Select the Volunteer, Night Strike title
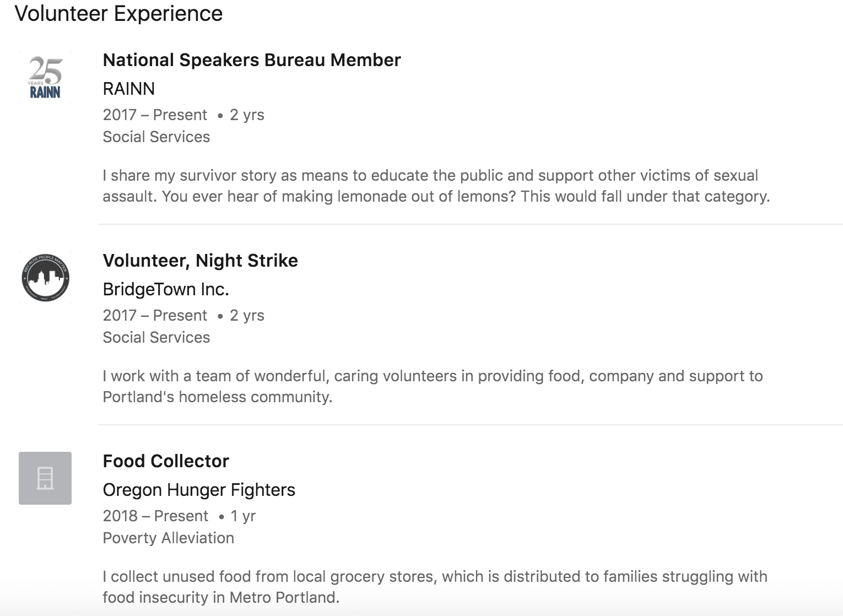Viewport: 843px width, 616px height. click(x=200, y=261)
